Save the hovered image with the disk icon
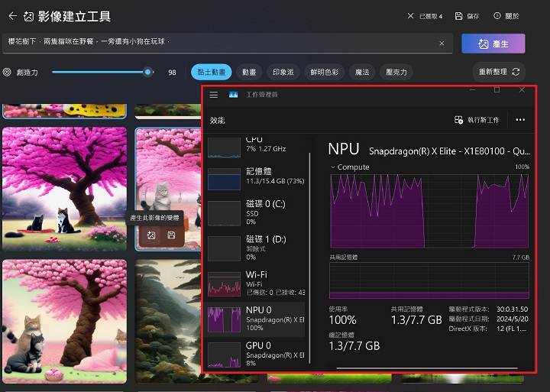The width and height of the screenshot is (550, 392). click(171, 235)
